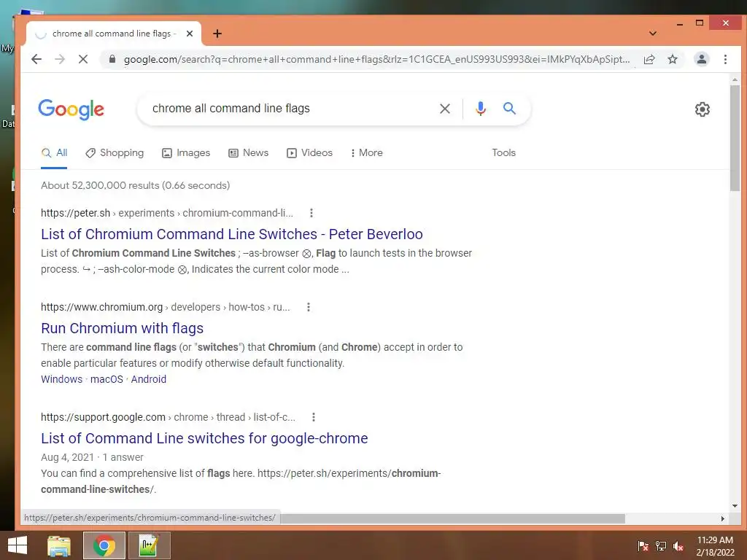The width and height of the screenshot is (747, 560).
Task: Switch to Shopping results
Action: point(115,153)
